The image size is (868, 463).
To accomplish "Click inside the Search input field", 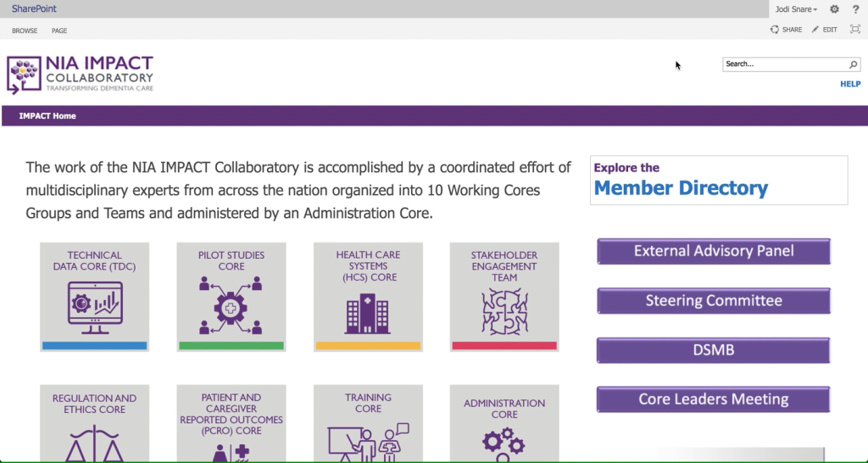I will pos(785,64).
